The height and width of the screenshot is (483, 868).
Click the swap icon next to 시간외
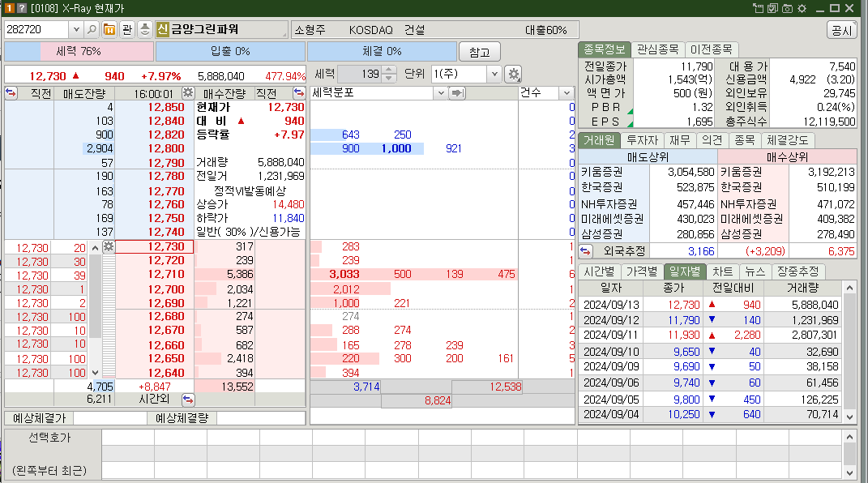point(188,399)
